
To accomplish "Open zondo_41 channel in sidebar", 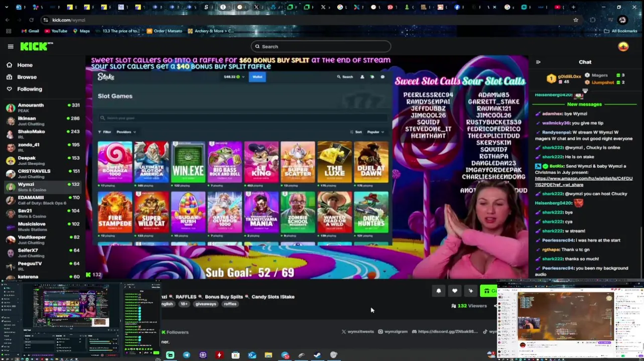I will (43, 147).
